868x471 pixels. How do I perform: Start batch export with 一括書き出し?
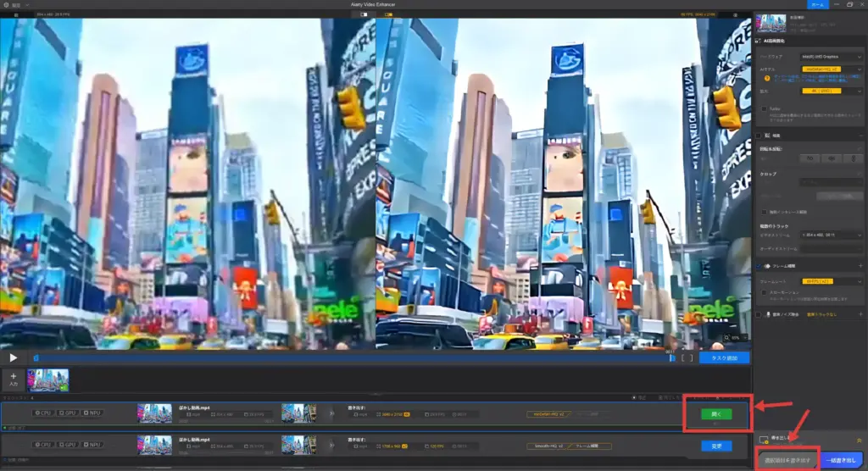click(x=842, y=460)
